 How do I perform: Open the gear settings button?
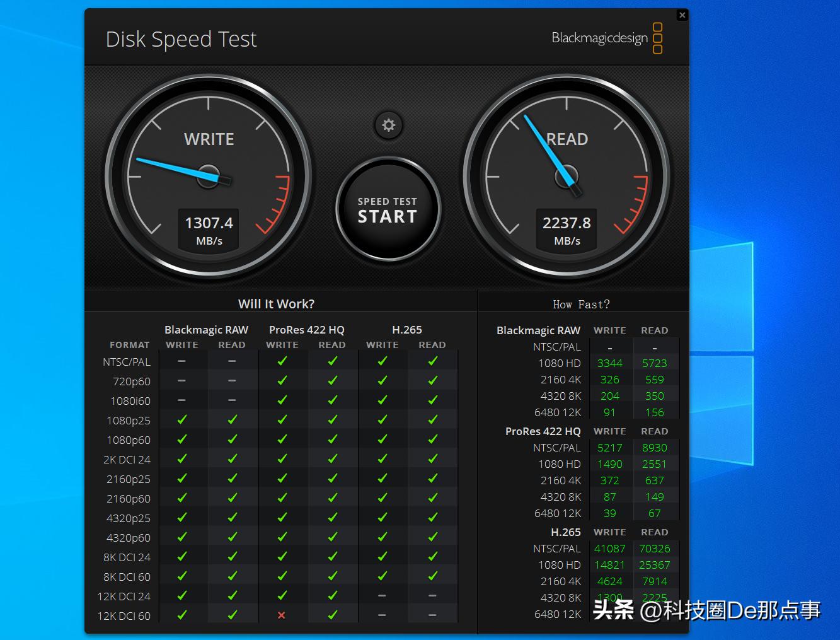point(388,125)
